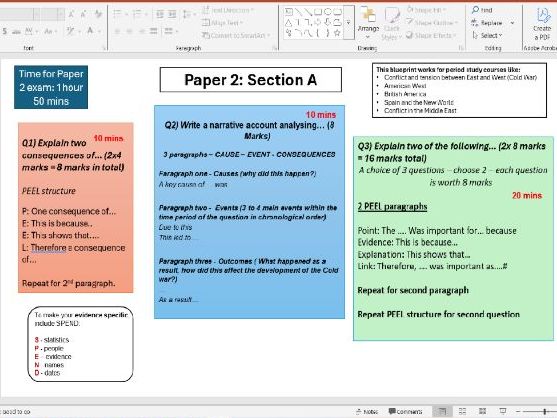This screenshot has height=418, width=557.
Task: Click the text highlight color icon
Action: click(x=70, y=31)
